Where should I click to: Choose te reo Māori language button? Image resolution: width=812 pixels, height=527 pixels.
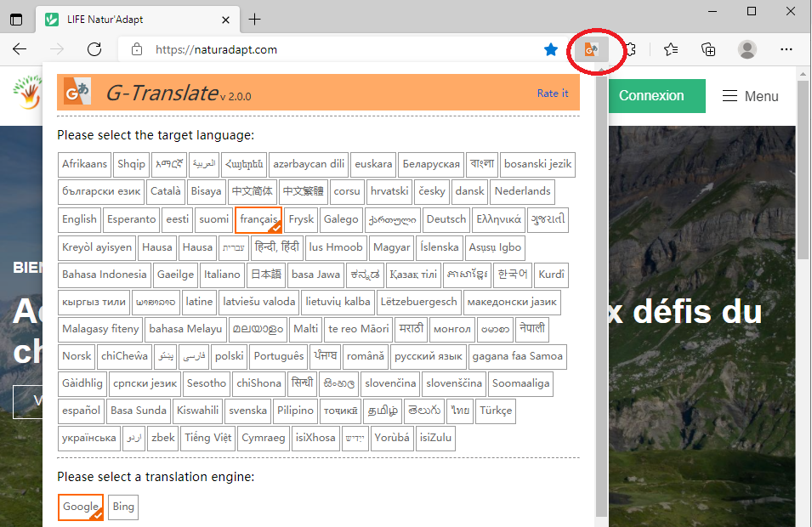tap(358, 329)
